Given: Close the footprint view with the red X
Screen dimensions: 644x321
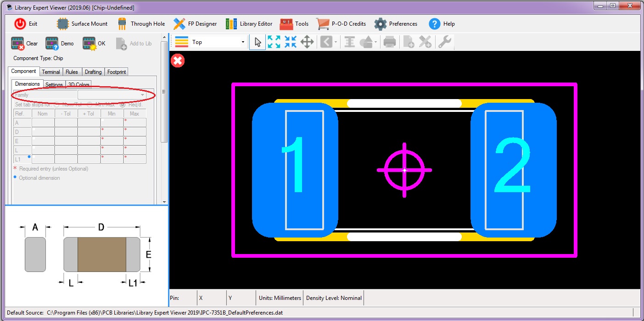Looking at the screenshot, I should tap(178, 61).
